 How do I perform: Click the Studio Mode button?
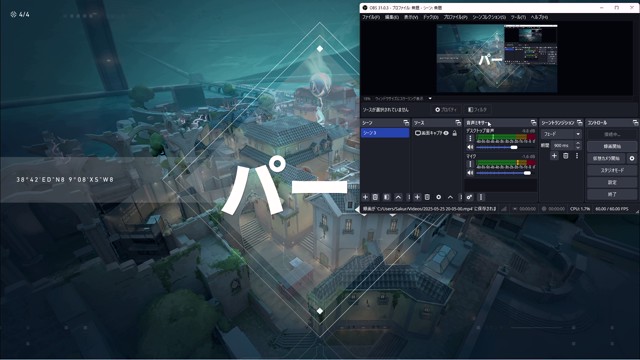[612, 170]
